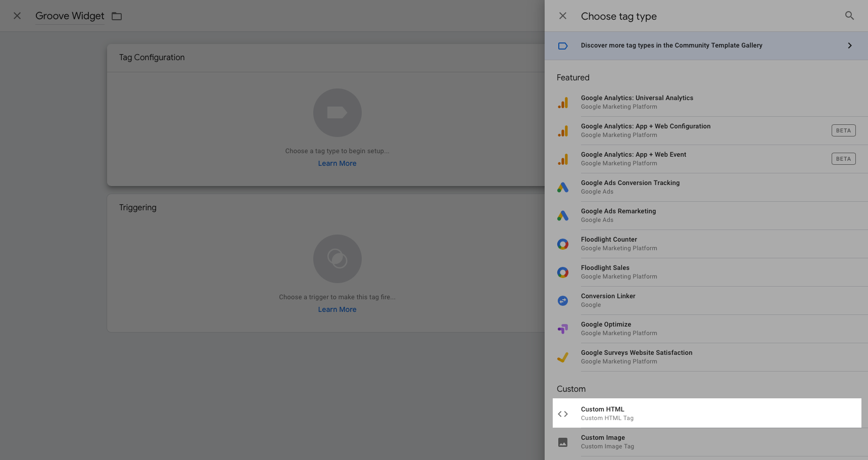The width and height of the screenshot is (868, 460).
Task: Click the trigger icon in Triggering
Action: click(x=337, y=259)
